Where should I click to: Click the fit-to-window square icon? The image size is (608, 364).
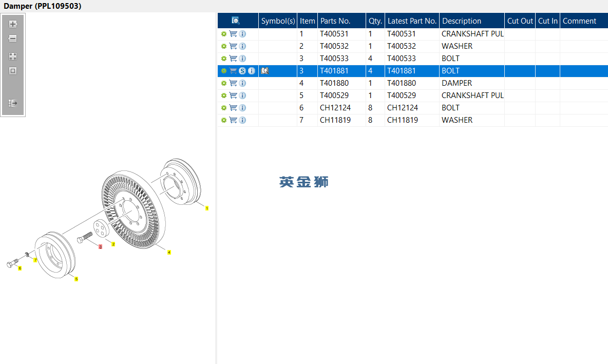13,71
